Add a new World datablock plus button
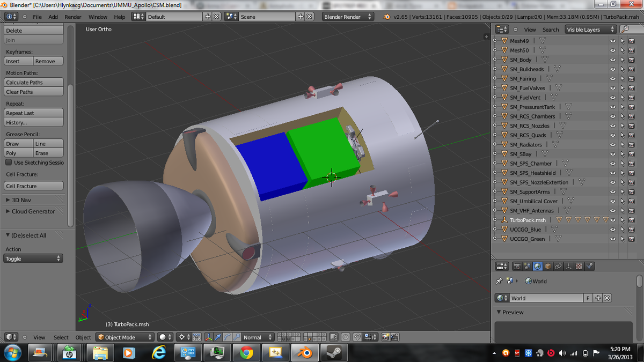 (598, 298)
